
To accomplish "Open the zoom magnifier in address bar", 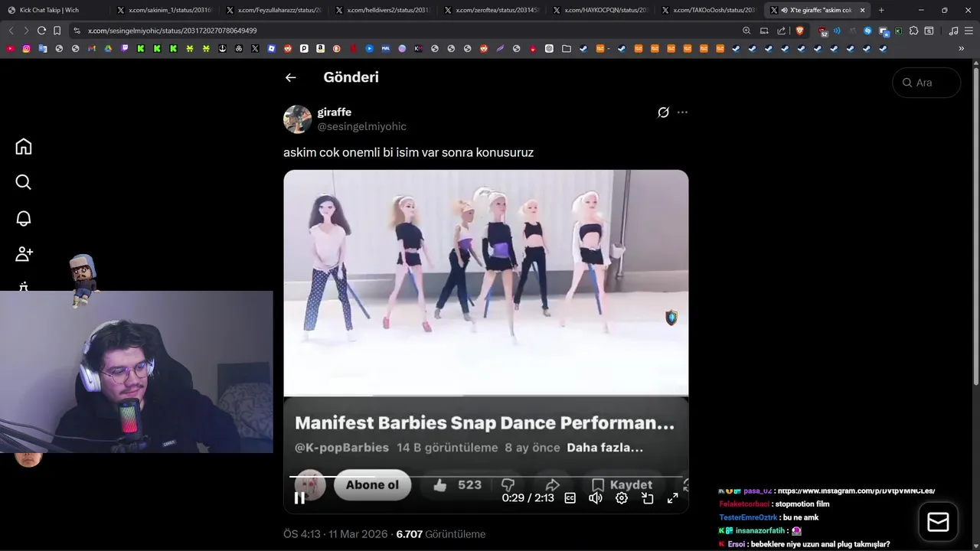I will click(746, 31).
